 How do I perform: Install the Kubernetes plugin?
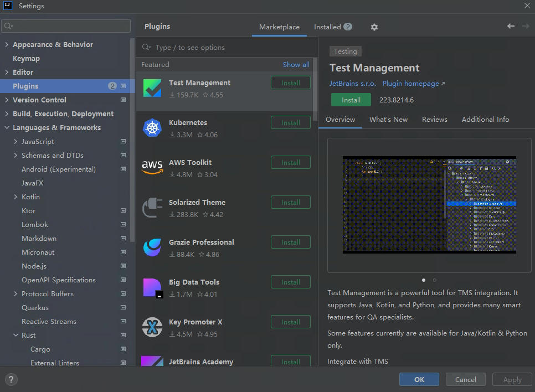pos(291,122)
